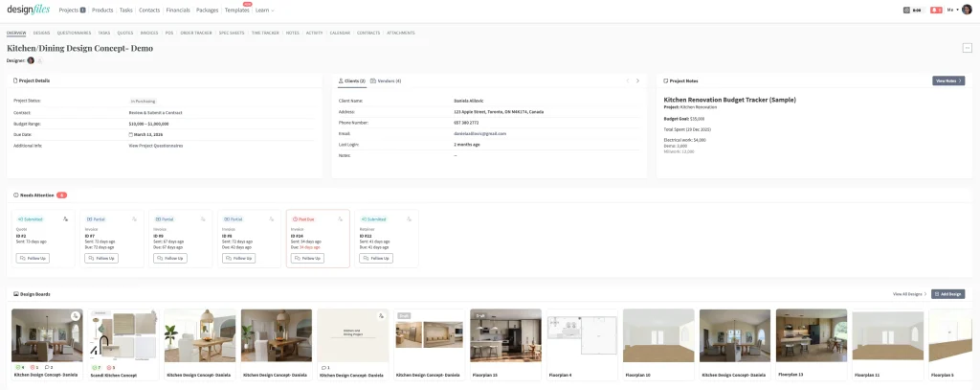Click the client-assign icon on Invoice ID #9 card
Screen dimensions: 980x390
203,219
